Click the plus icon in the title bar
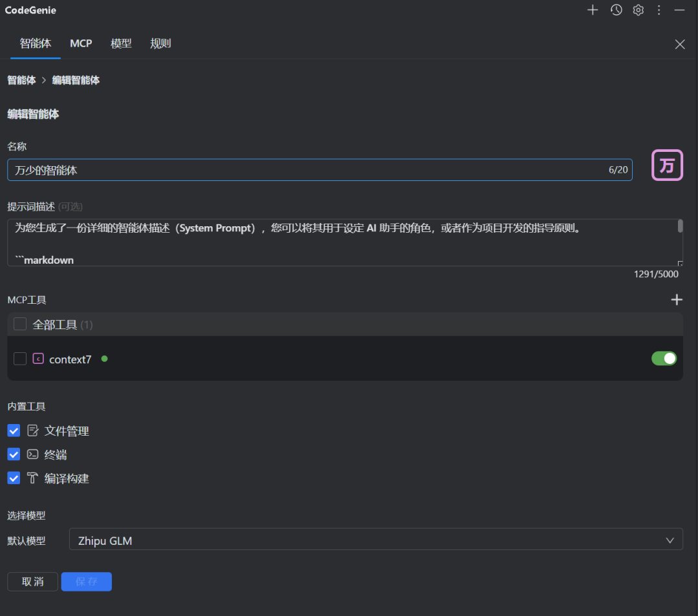 pyautogui.click(x=592, y=10)
